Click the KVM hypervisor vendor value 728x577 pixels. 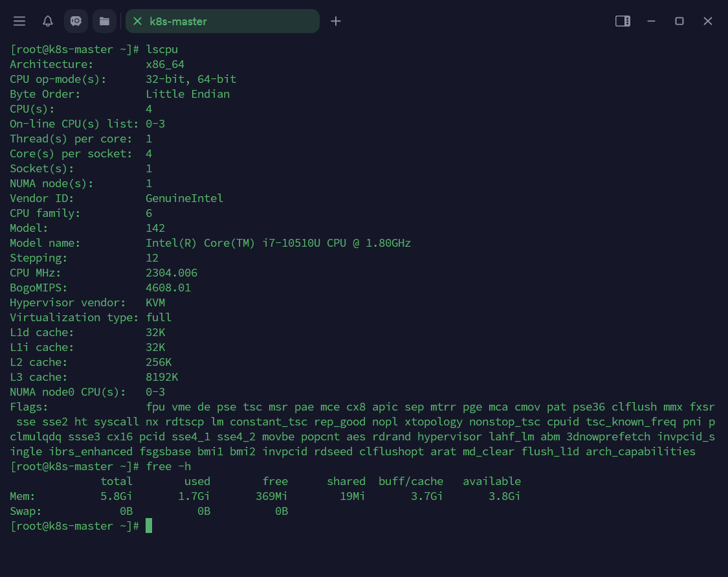[155, 302]
